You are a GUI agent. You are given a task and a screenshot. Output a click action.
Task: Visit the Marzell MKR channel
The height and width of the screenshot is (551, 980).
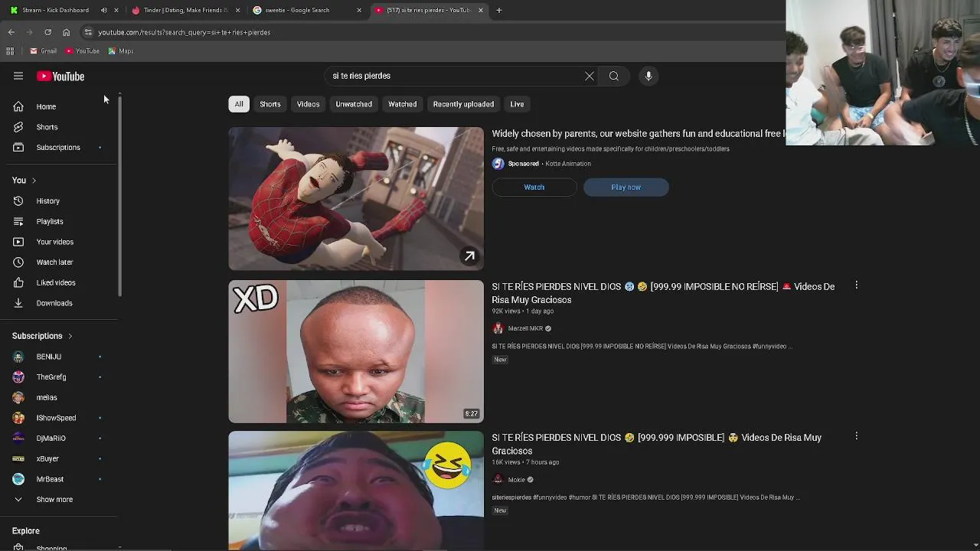click(525, 328)
